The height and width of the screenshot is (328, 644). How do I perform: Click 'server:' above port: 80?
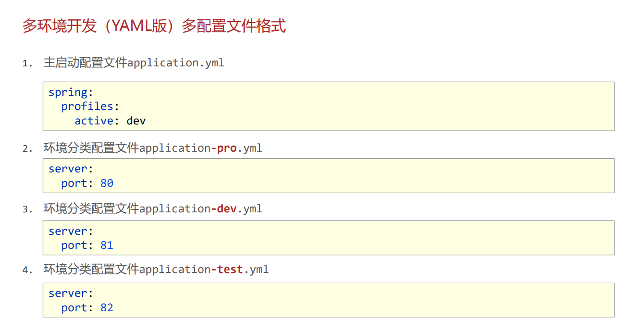coord(71,169)
